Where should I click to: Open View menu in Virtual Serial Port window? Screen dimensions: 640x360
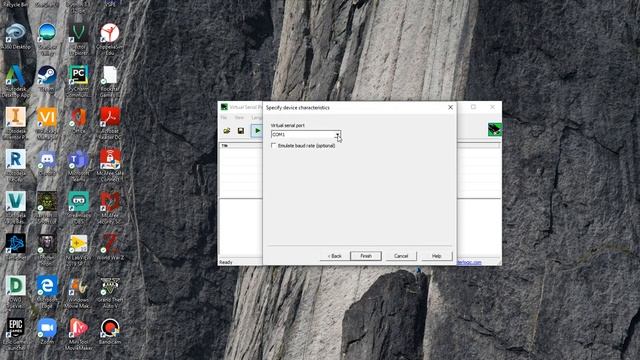[239, 118]
